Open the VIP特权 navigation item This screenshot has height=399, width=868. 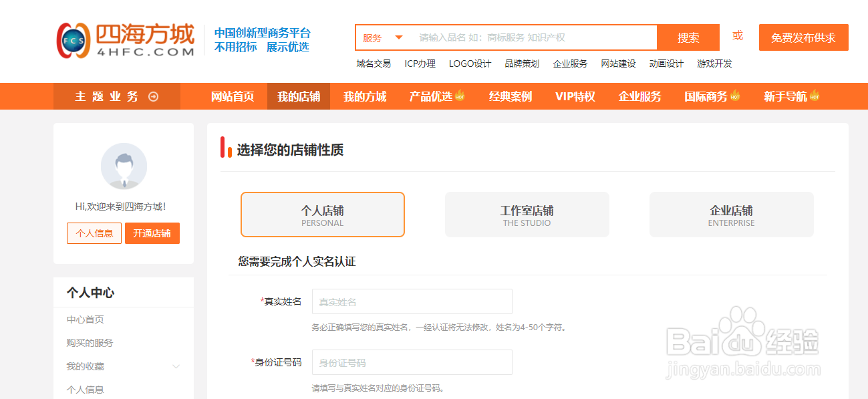[x=575, y=96]
